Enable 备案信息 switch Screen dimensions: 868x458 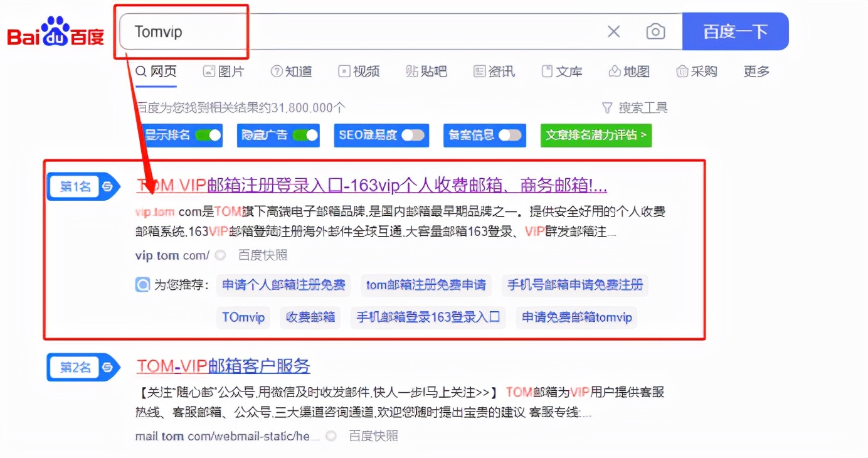pos(510,135)
